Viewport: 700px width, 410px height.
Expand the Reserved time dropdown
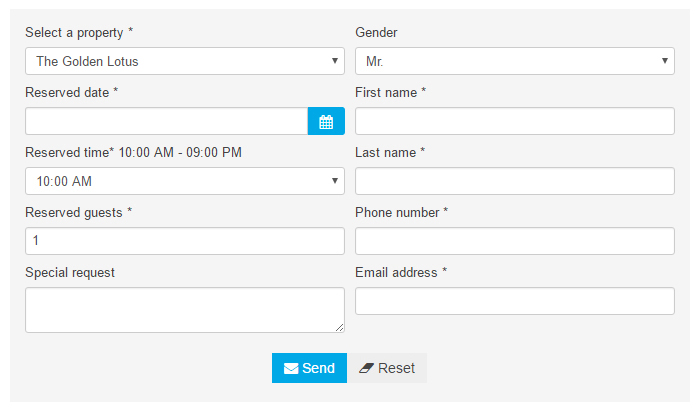click(x=184, y=181)
